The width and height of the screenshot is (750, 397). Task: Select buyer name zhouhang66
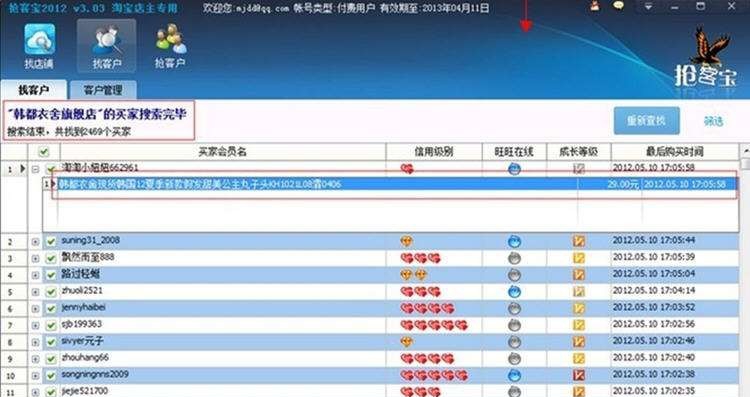(x=85, y=357)
